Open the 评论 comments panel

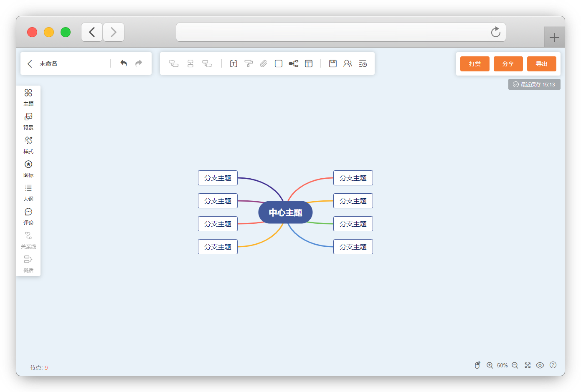(x=28, y=217)
